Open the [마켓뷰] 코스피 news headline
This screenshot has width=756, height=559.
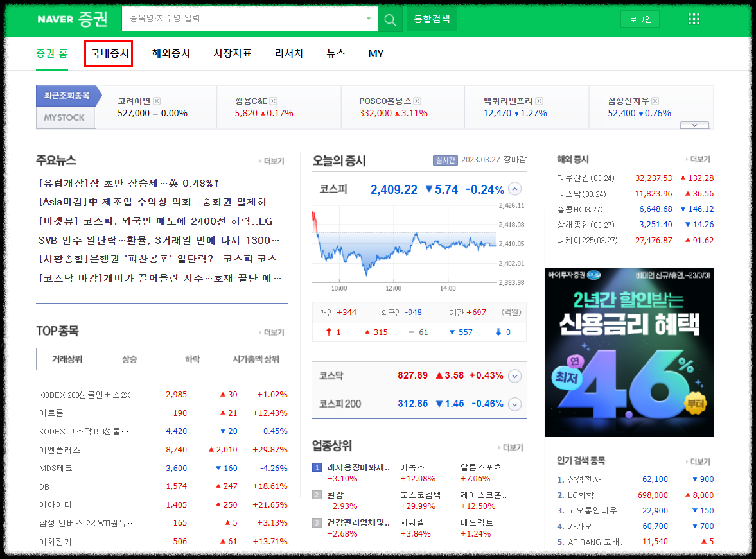159,221
